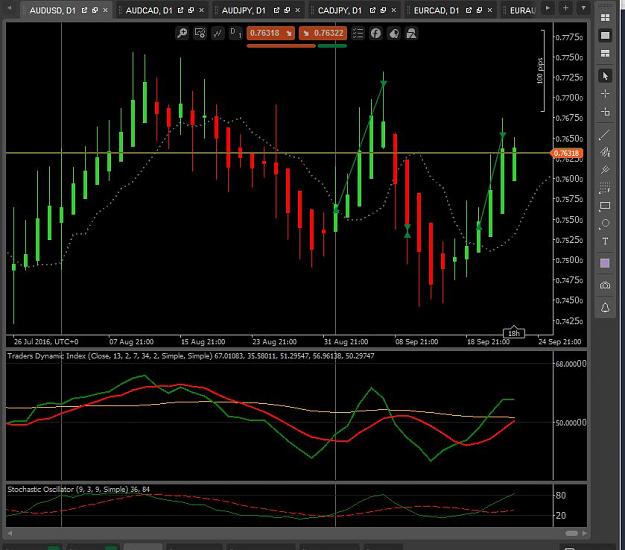Screen dimensions: 625x550
Task: Open the chart tab list dropdown
Action: (583, 8)
